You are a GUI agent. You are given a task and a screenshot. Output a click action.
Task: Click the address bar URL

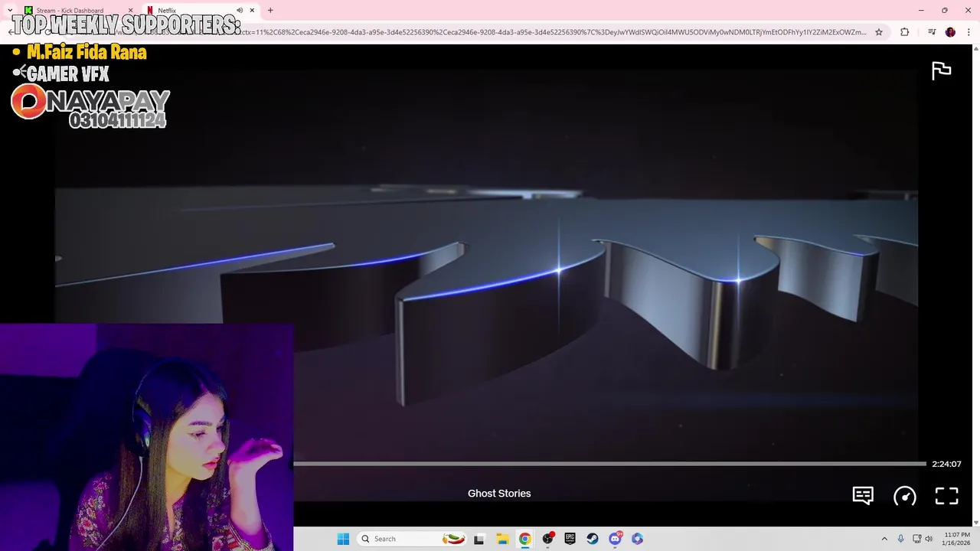555,32
